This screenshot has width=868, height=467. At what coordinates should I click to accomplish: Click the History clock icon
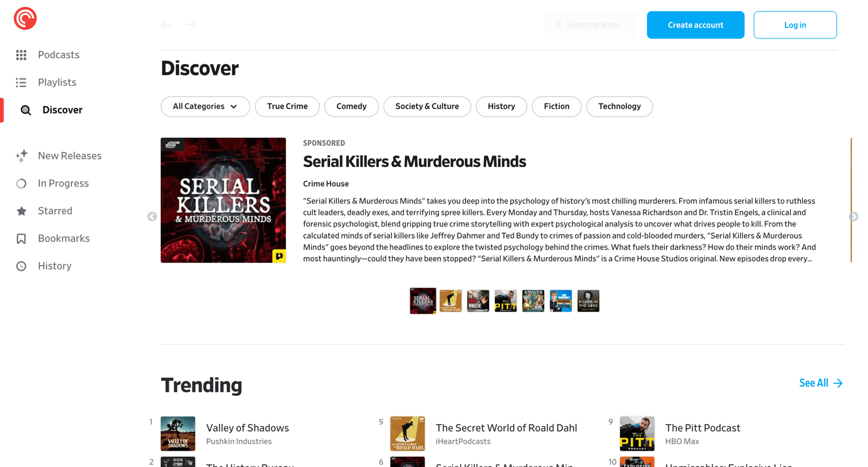point(21,266)
